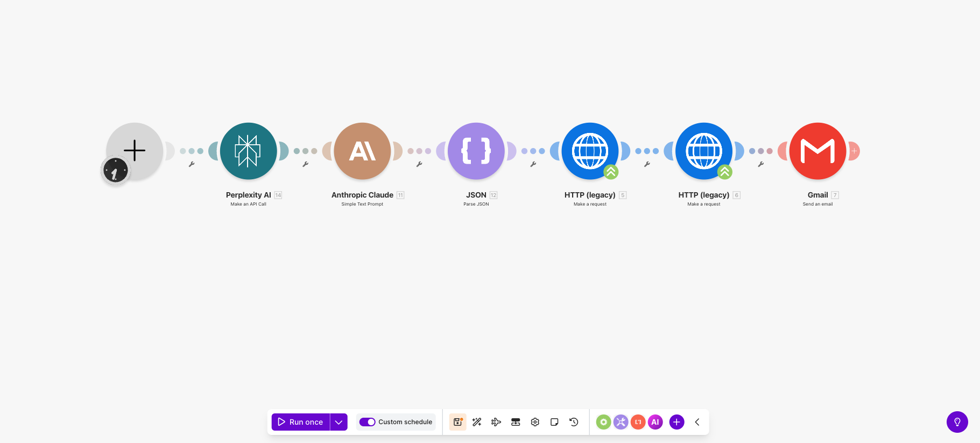Image resolution: width=980 pixels, height=443 pixels.
Task: Click the clock schedule badge on trigger
Action: 115,171
